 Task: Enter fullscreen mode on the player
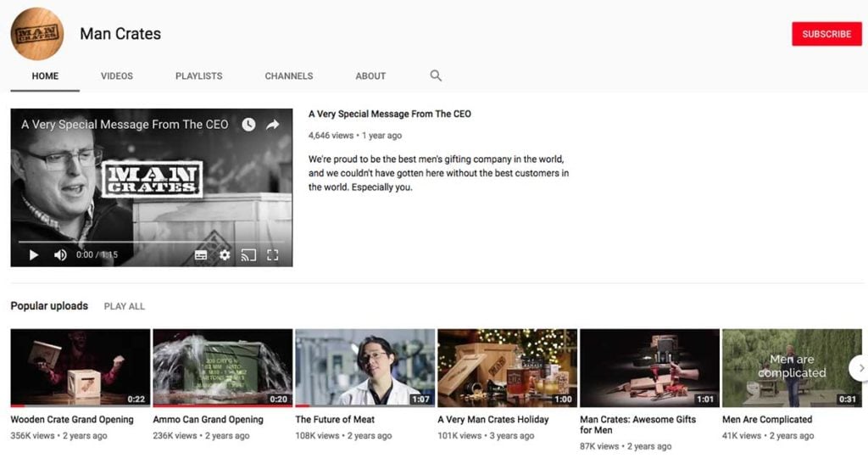click(x=272, y=254)
